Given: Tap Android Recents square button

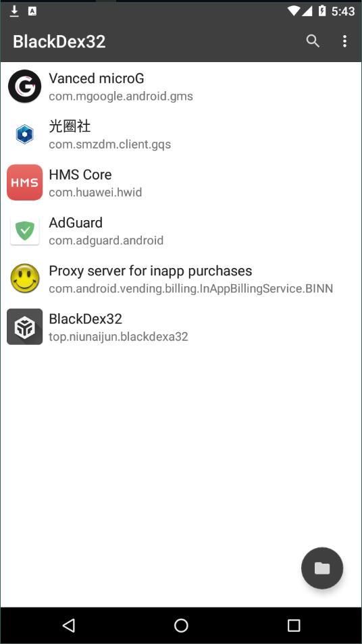Looking at the screenshot, I should (293, 626).
